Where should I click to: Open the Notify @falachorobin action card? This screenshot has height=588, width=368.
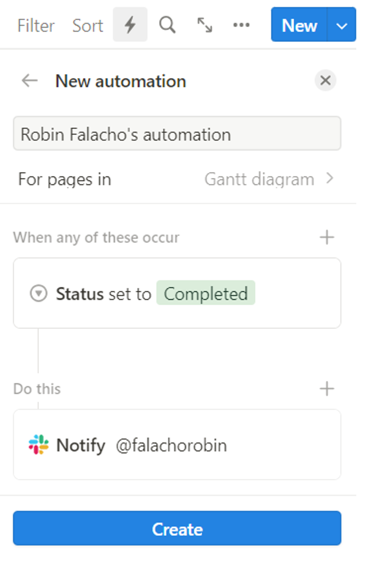tap(177, 445)
